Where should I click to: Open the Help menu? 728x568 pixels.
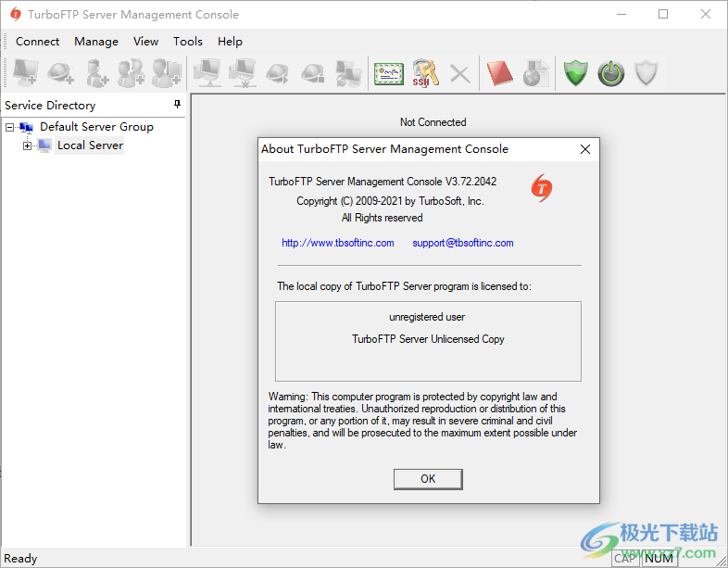pyautogui.click(x=230, y=42)
